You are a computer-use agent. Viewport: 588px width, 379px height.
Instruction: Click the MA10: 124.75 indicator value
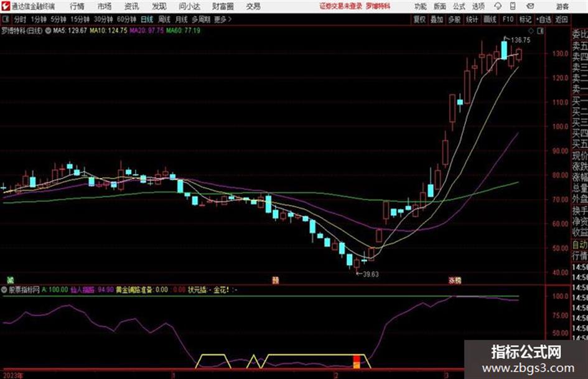click(108, 30)
